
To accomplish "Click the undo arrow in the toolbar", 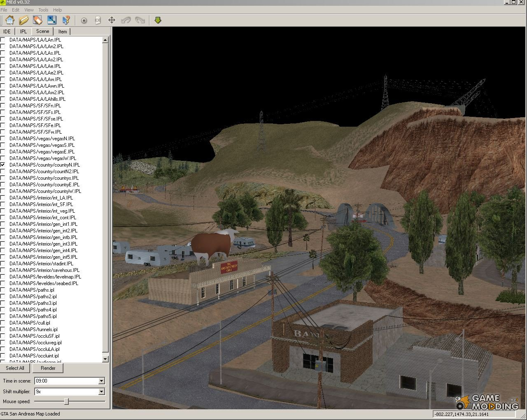I will [x=126, y=20].
